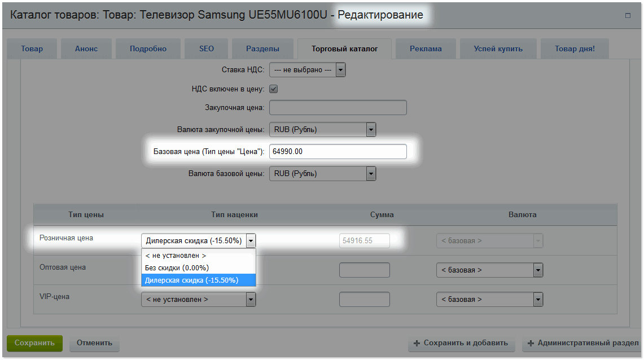Click the green Сохранить button
This screenshot has height=360, width=644.
click(34, 343)
